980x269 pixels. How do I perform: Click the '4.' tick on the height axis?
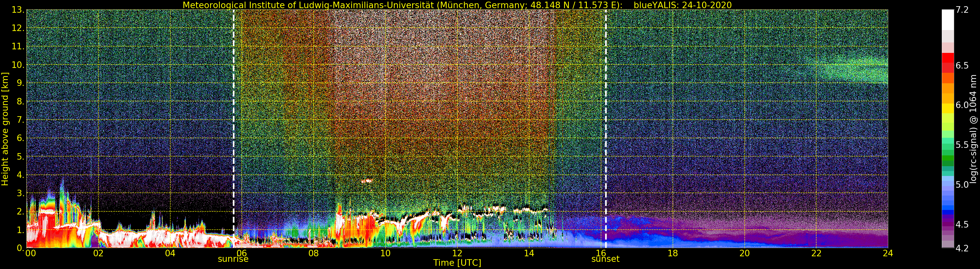coord(20,175)
